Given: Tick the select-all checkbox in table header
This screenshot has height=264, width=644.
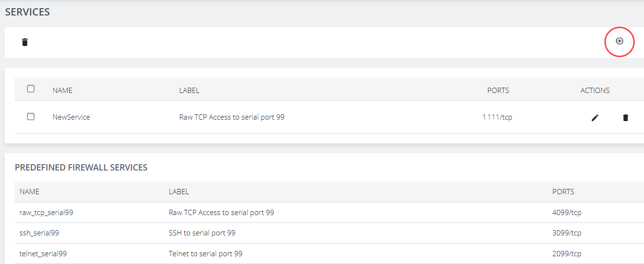Looking at the screenshot, I should tap(31, 89).
